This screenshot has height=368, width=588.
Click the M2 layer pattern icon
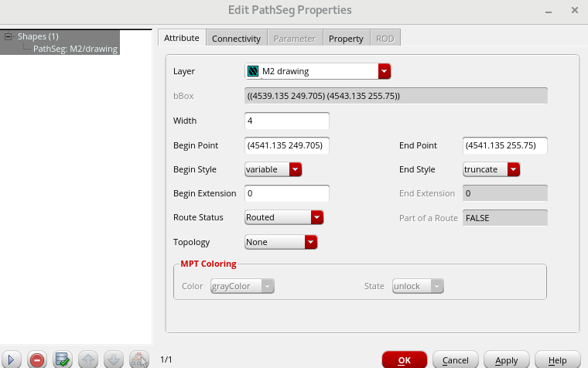point(253,71)
